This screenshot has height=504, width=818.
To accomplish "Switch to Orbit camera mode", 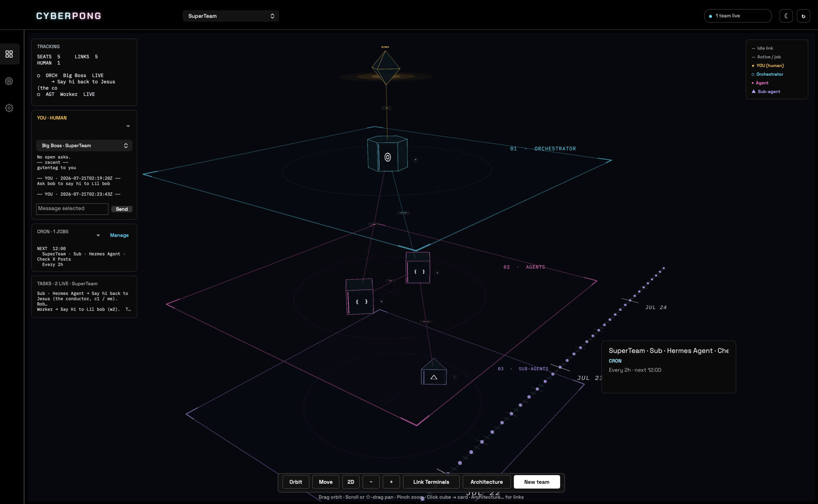I will click(x=296, y=482).
